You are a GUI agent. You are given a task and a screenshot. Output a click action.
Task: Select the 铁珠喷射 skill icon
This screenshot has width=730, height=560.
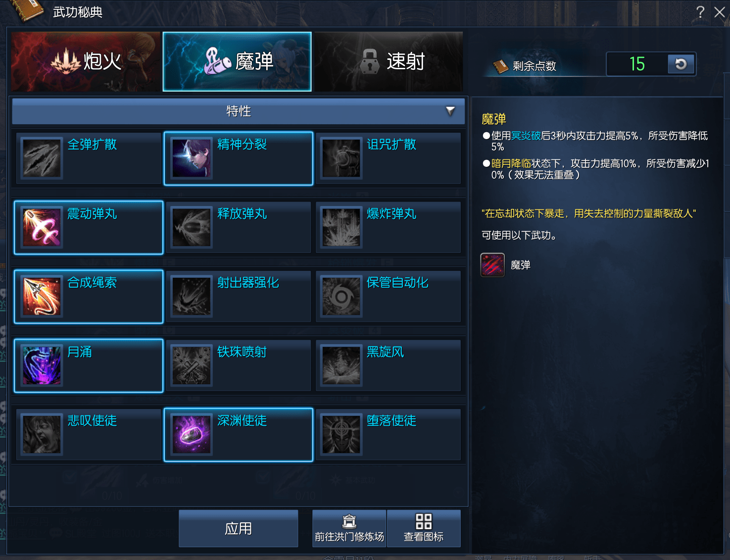click(191, 365)
